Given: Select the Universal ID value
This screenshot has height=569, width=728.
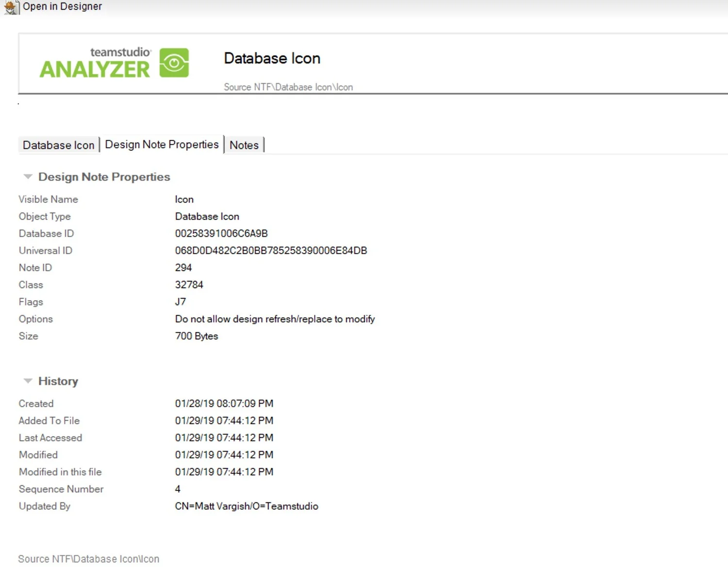Looking at the screenshot, I should pyautogui.click(x=271, y=250).
